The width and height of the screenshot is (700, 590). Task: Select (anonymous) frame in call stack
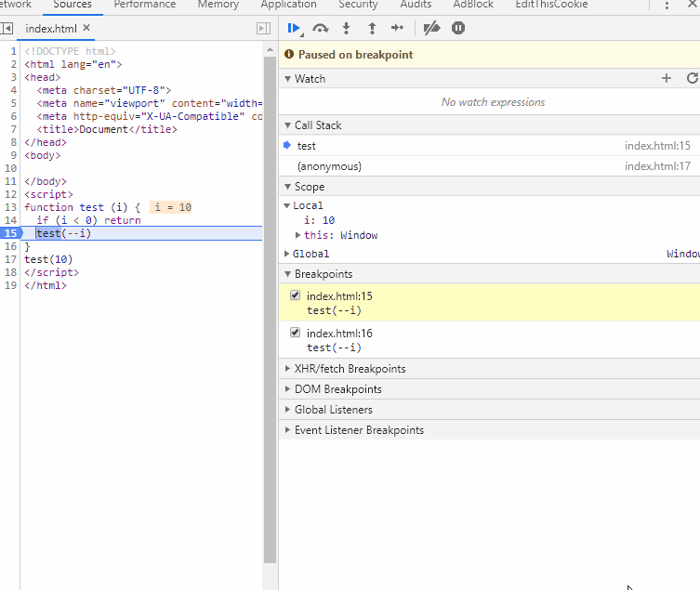coord(489,166)
